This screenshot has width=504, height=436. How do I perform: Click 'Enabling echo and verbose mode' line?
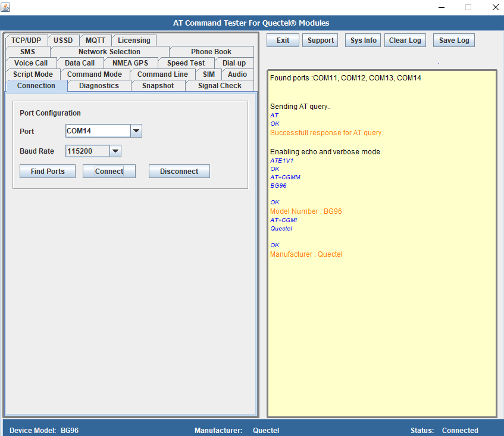(325, 151)
